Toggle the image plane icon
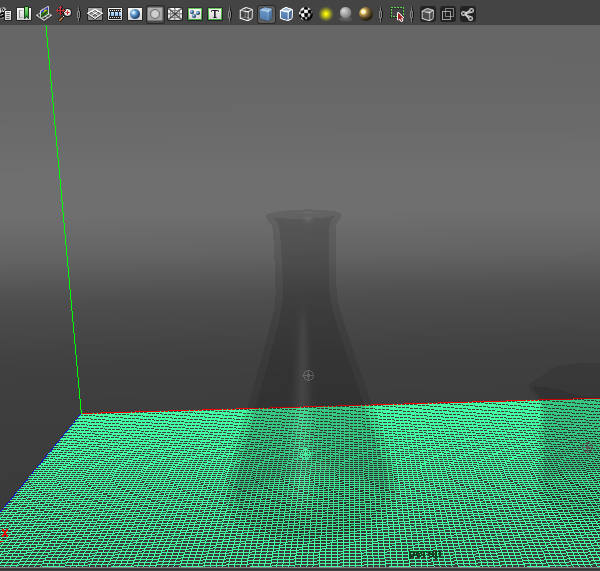 tap(45, 14)
